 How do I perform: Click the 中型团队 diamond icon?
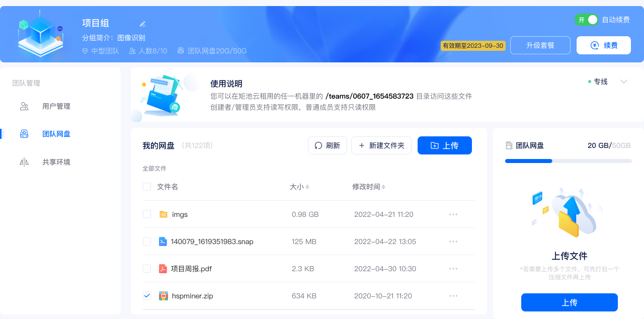coord(85,51)
